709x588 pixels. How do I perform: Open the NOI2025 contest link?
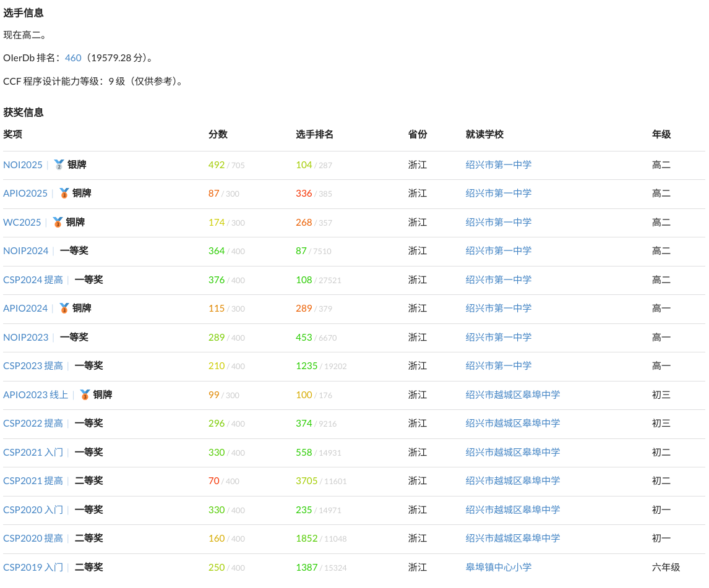23,165
